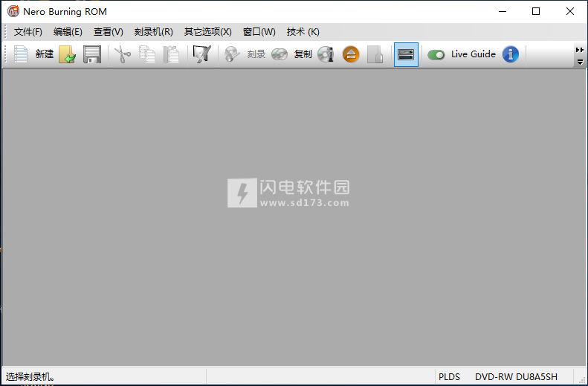The width and height of the screenshot is (588, 386).
Task: Open the 编辑(E) menu
Action: [68, 32]
